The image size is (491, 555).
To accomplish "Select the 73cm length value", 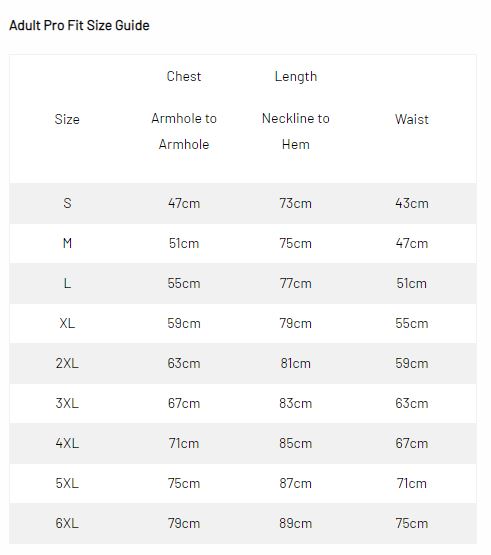I will 296,203.
